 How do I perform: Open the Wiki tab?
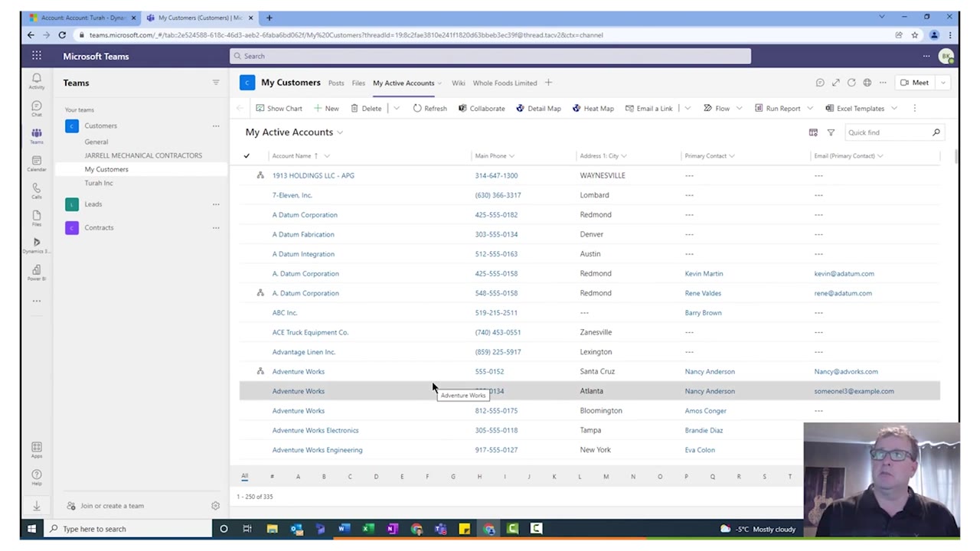(x=458, y=83)
